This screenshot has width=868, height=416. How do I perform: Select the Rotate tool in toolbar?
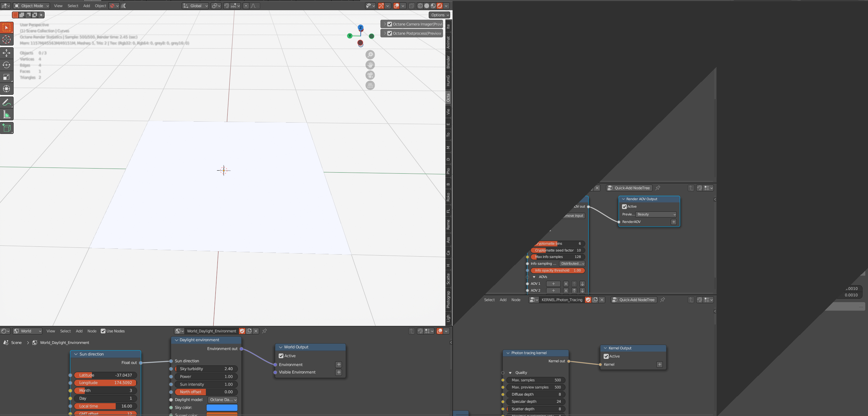[6, 65]
